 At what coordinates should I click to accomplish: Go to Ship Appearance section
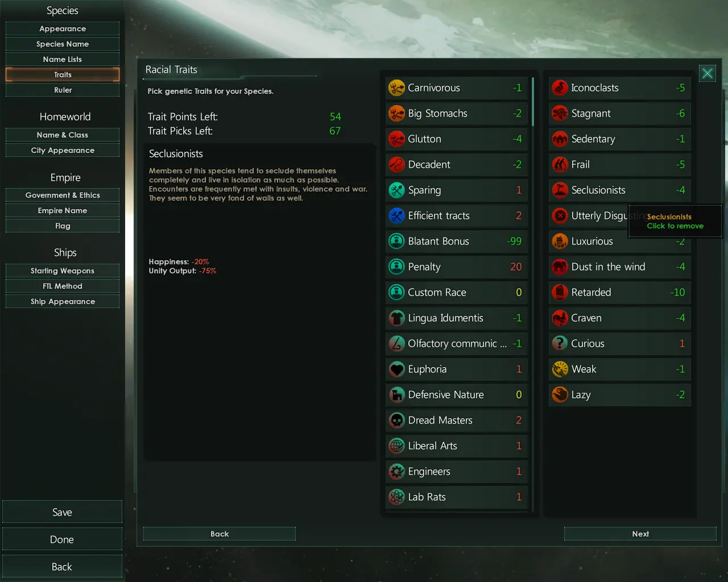tap(63, 301)
